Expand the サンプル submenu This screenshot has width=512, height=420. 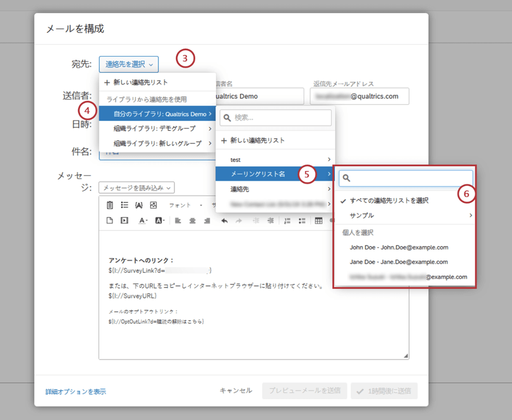(x=404, y=215)
